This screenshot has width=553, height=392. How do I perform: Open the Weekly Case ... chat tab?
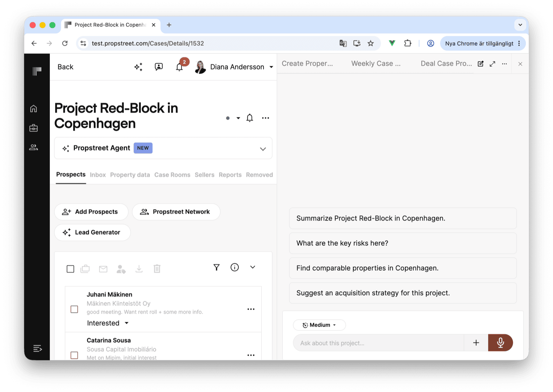point(376,63)
